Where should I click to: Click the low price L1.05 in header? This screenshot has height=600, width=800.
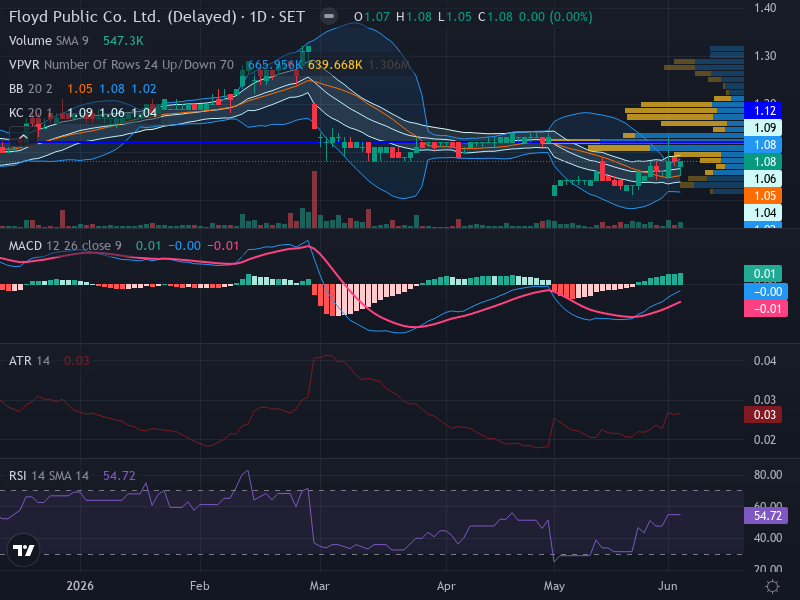[x=455, y=17]
